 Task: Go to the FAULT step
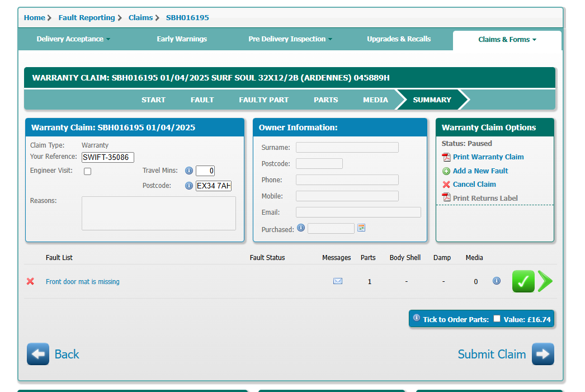(202, 100)
